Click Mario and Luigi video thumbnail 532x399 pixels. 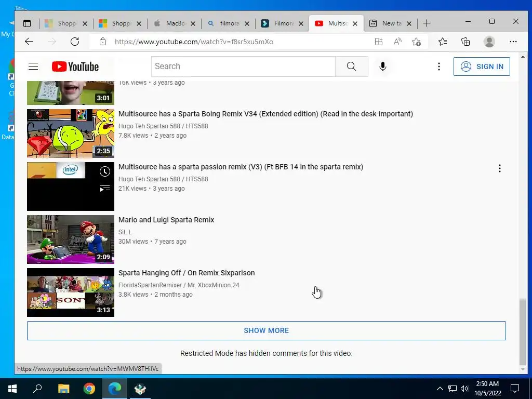coord(71,239)
